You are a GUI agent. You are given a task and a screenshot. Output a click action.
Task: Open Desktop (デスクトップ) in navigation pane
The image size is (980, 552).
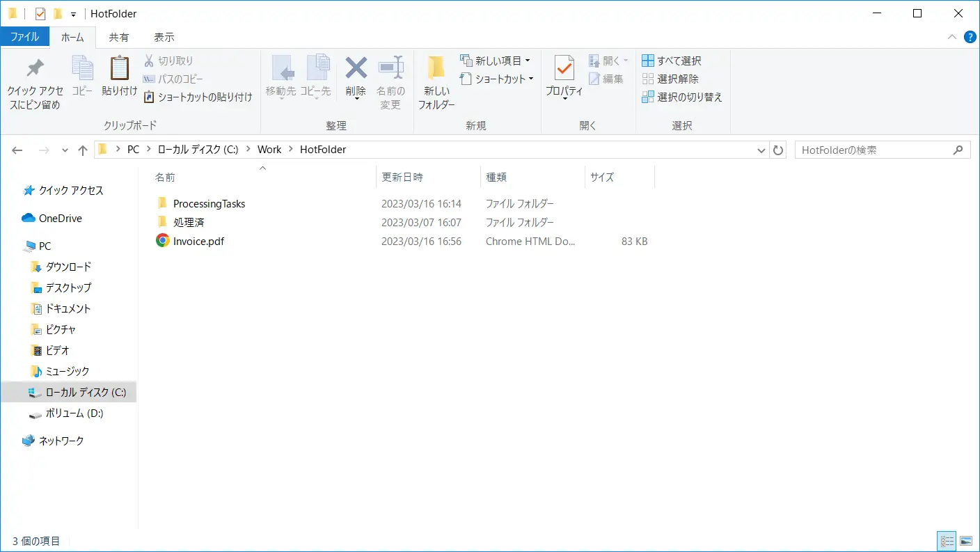[69, 288]
